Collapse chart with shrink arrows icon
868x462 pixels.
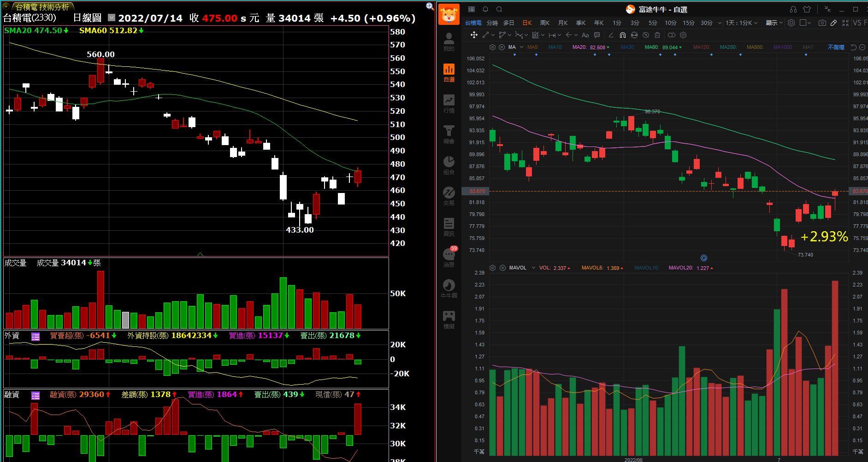coord(845,23)
